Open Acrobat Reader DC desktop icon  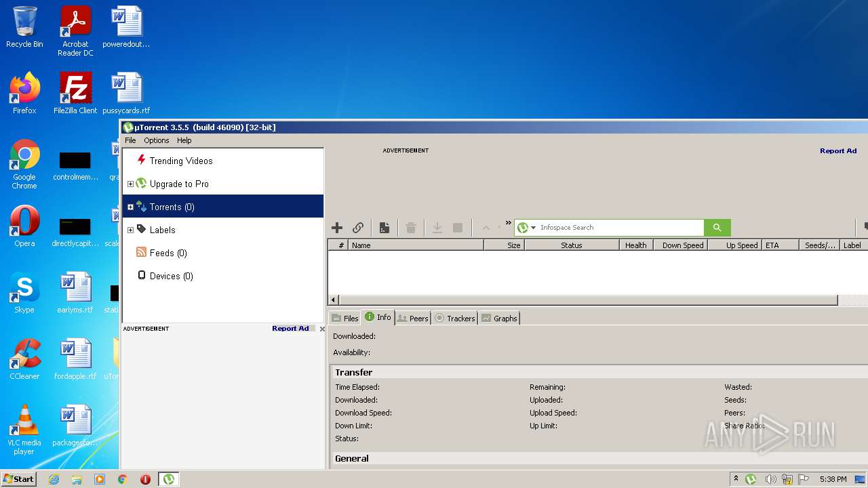click(75, 31)
